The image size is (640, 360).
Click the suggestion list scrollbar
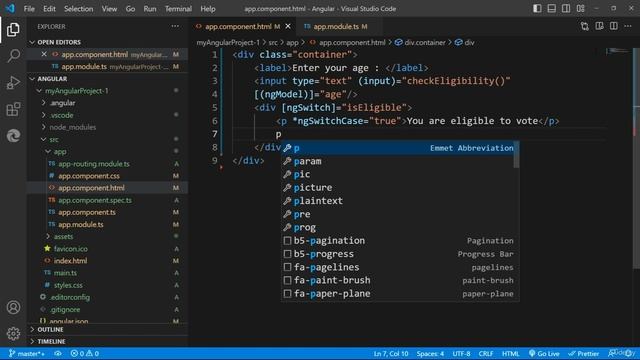point(516,155)
